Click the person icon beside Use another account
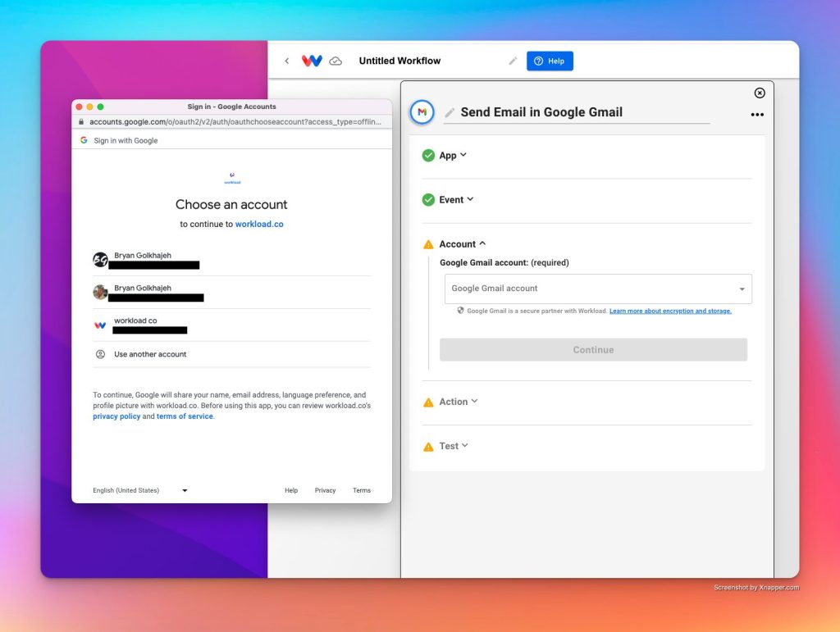This screenshot has width=840, height=632. [x=100, y=354]
